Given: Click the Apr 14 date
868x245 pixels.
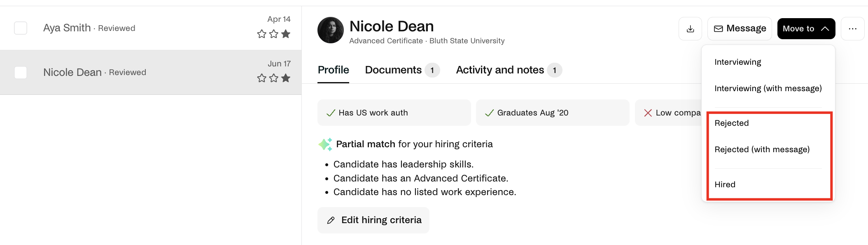Looking at the screenshot, I should click(x=279, y=19).
